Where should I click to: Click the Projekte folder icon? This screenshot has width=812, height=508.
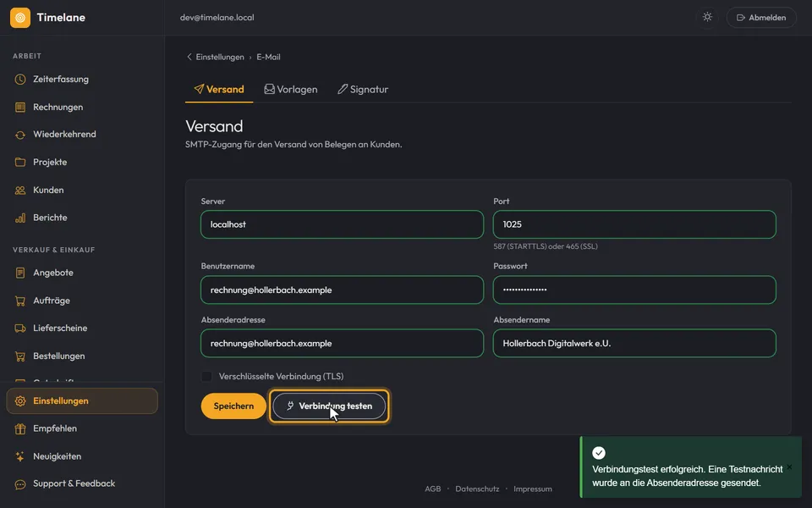coord(20,163)
